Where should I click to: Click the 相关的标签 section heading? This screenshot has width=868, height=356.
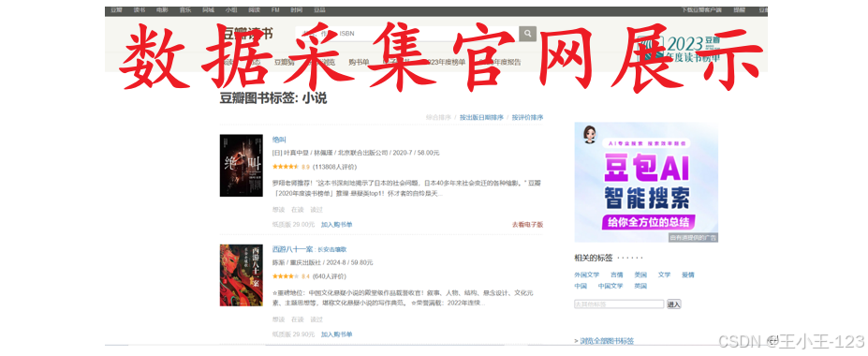click(594, 258)
